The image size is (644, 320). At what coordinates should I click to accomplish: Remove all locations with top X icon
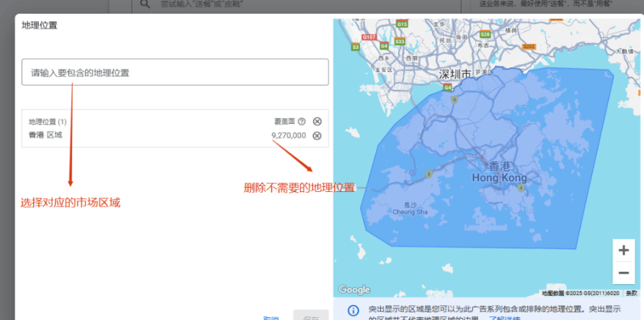(317, 122)
